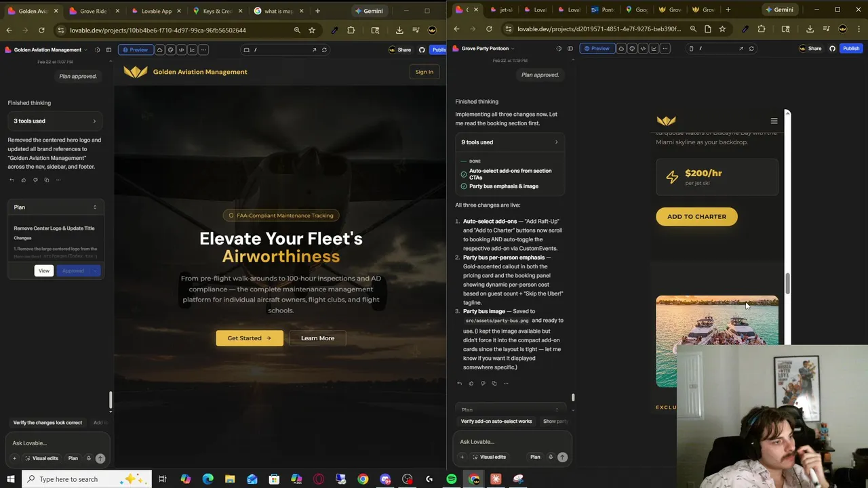
Task: Open Golden Aviation preview in new tab
Action: click(x=314, y=49)
